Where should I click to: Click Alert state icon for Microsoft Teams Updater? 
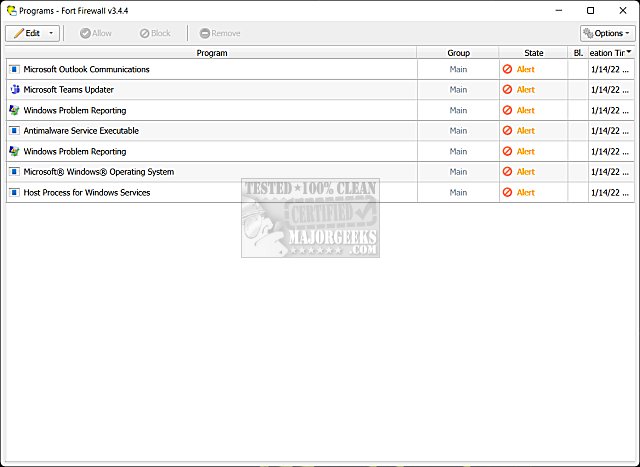coord(507,89)
